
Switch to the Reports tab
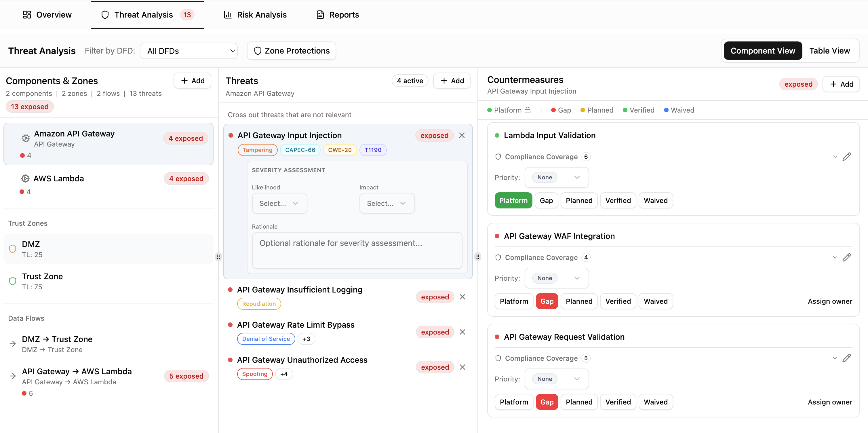coord(338,14)
